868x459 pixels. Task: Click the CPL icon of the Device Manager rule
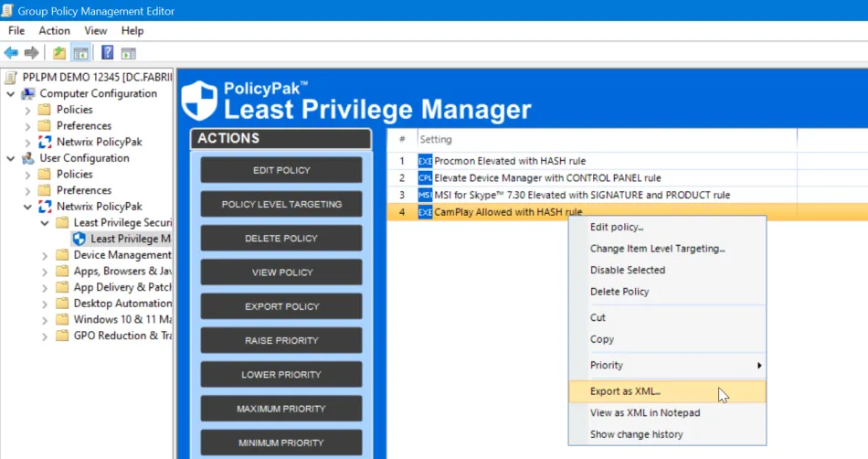pos(425,177)
